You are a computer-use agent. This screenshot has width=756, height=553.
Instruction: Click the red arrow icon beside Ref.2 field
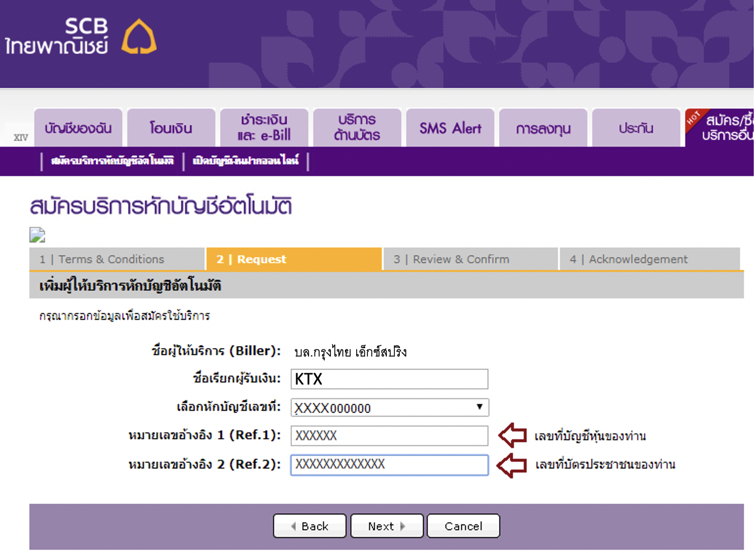click(511, 465)
